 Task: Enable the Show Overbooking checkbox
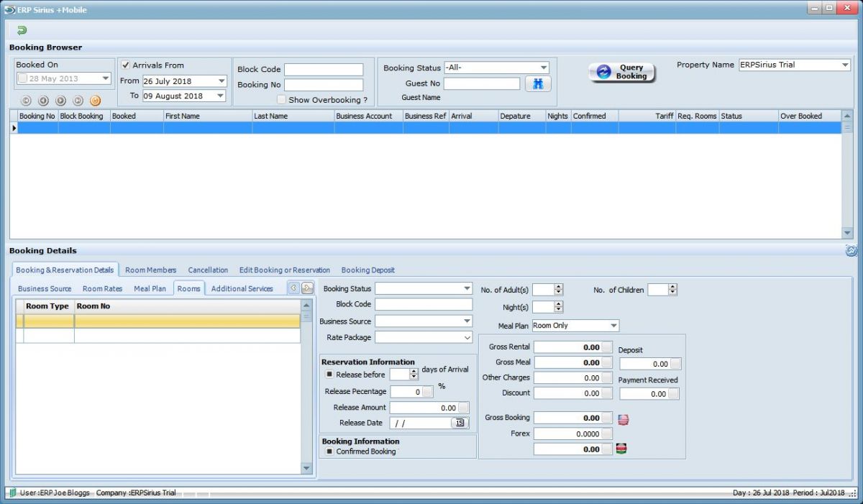coord(281,100)
